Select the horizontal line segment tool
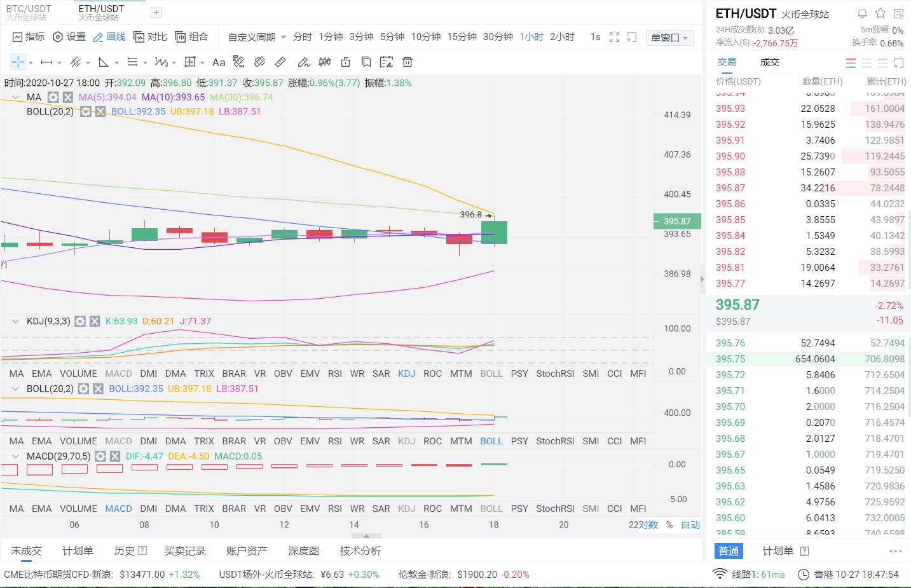 46,62
